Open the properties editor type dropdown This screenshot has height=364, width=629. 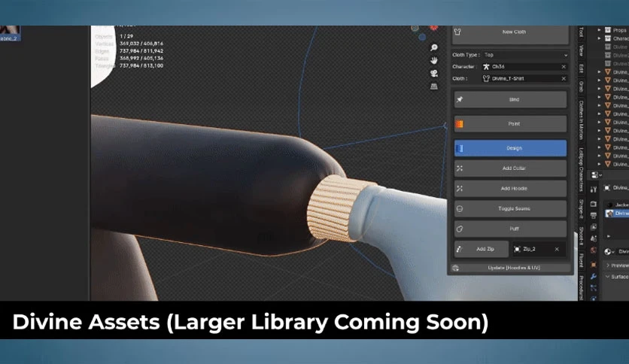click(x=596, y=174)
